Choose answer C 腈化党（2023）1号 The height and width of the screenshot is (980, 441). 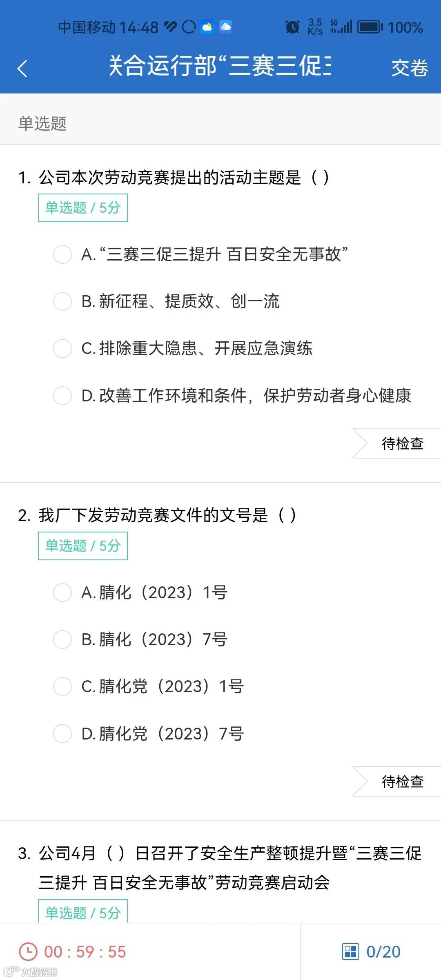(x=149, y=686)
